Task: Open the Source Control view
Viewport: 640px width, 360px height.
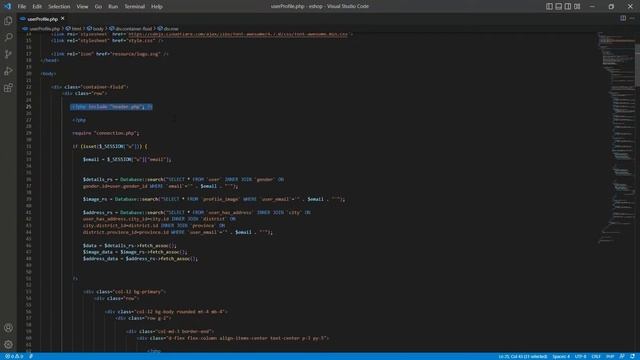Action: pos(8,54)
